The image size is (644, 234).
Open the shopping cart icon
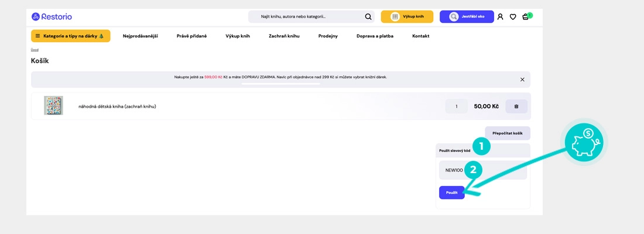point(526,17)
